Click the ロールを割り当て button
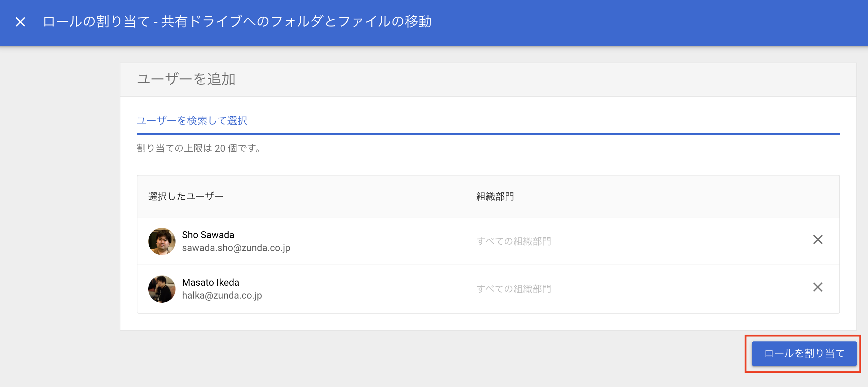Image resolution: width=868 pixels, height=387 pixels. tap(804, 354)
